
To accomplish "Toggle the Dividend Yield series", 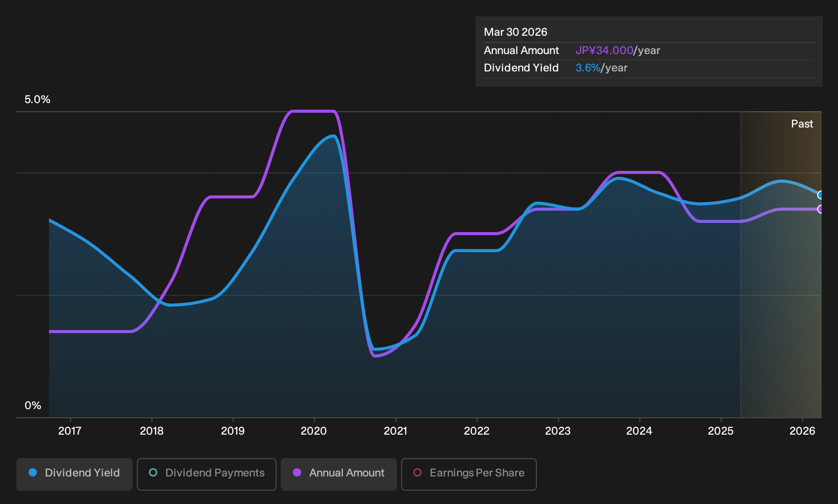I will click(x=75, y=474).
